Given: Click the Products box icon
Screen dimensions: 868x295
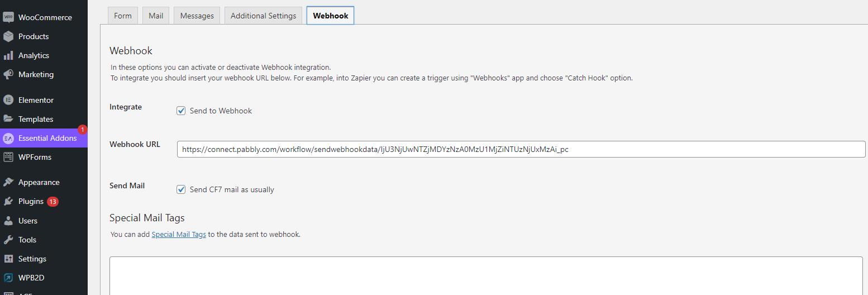Looking at the screenshot, I should [8, 36].
